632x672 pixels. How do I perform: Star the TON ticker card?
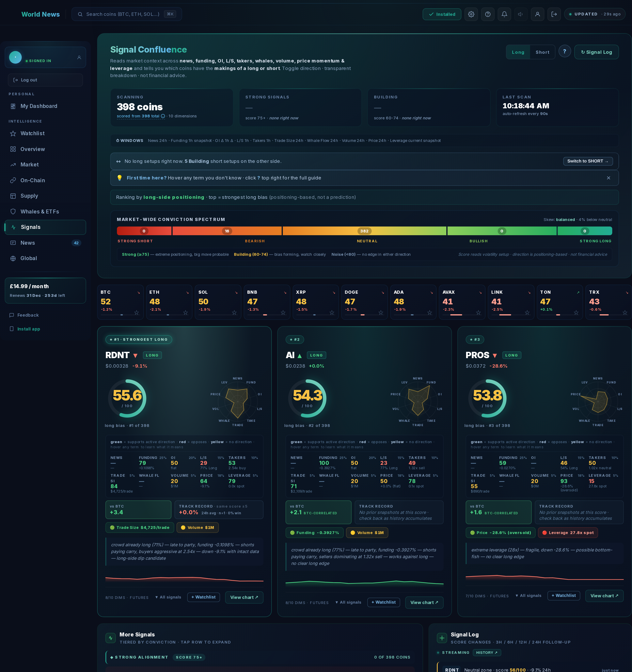pos(576,313)
